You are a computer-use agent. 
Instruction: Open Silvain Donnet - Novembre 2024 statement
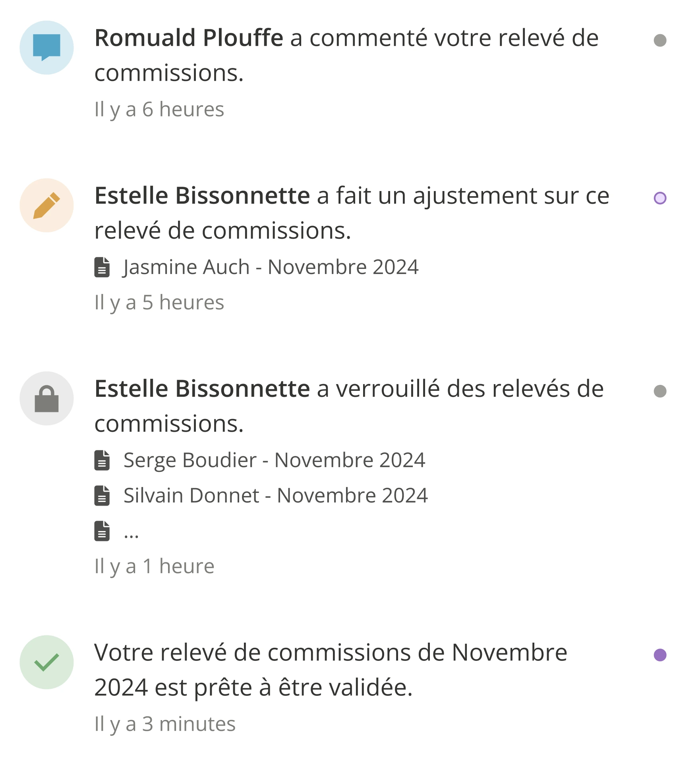[x=276, y=496]
